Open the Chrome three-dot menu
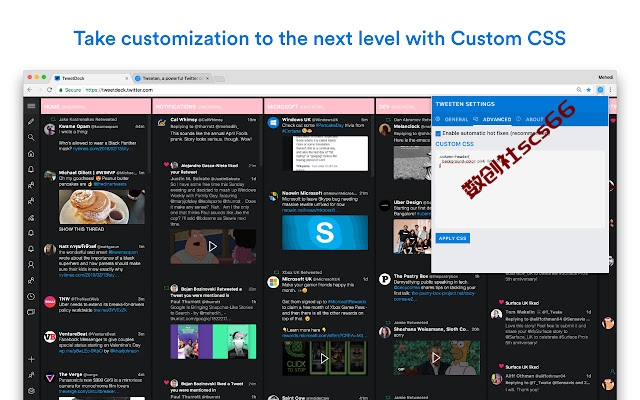This screenshot has height=400, width=640. pyautogui.click(x=611, y=90)
